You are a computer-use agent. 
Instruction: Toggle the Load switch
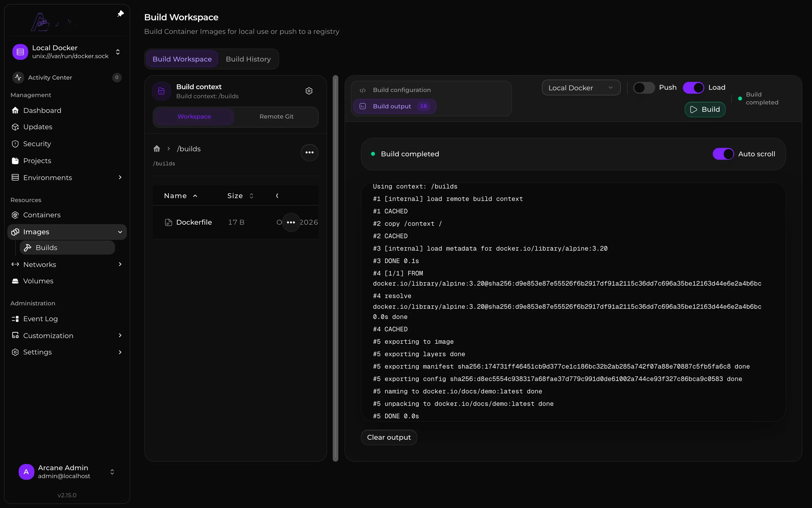(x=693, y=88)
